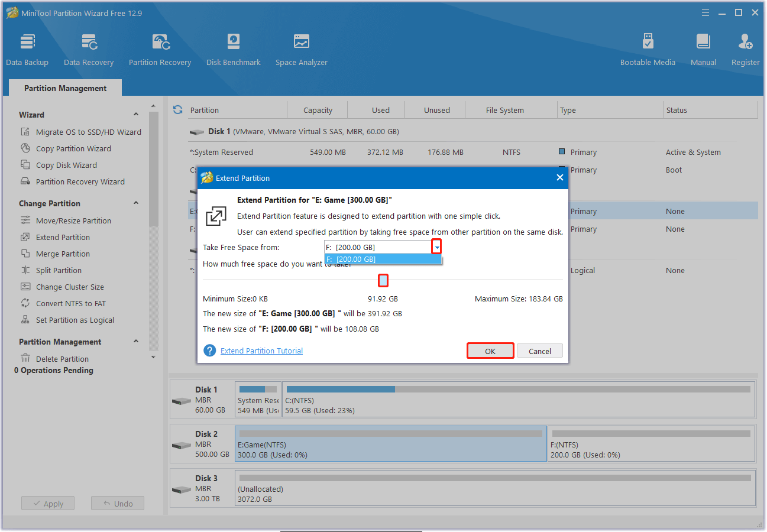Click the 0 Operations Pending label
767x532 pixels.
54,370
